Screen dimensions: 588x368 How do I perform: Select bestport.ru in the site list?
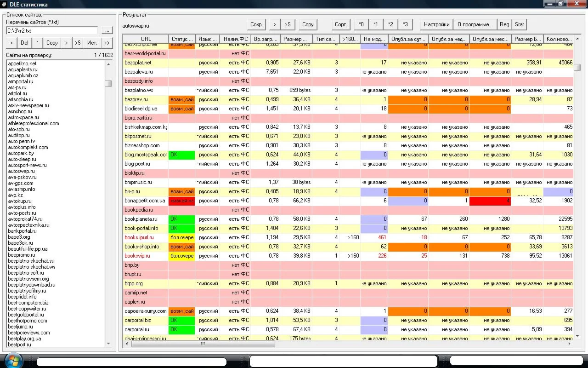click(x=19, y=345)
